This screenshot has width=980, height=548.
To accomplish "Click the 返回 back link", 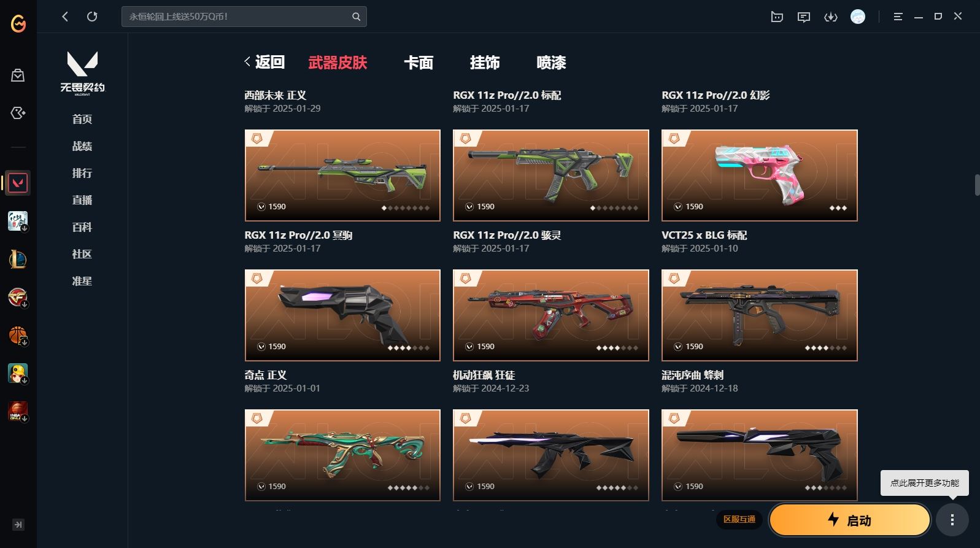I will (x=264, y=62).
